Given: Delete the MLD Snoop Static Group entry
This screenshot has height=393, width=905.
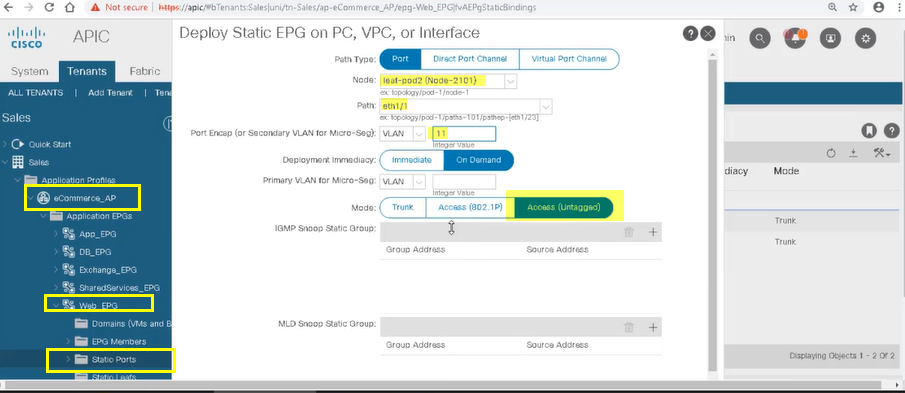Looking at the screenshot, I should tap(629, 327).
